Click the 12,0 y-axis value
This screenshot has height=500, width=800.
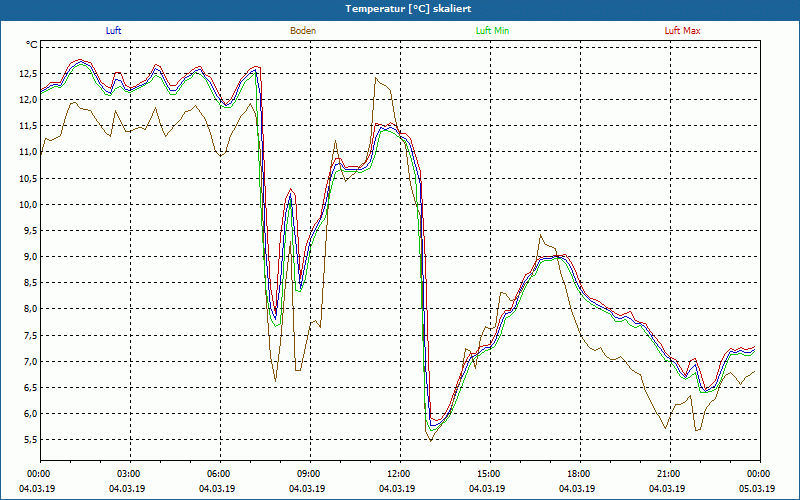tap(28, 100)
